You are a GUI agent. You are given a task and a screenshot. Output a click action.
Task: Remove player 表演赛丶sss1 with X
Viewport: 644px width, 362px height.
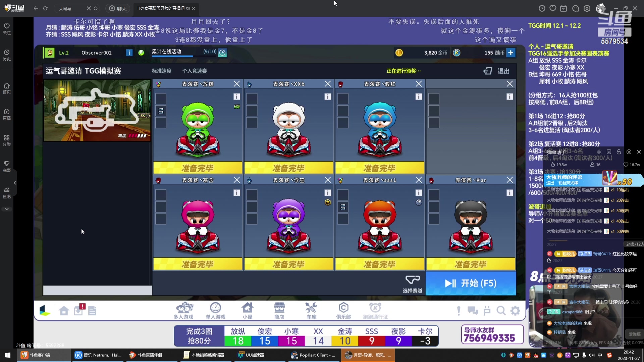[419, 180]
